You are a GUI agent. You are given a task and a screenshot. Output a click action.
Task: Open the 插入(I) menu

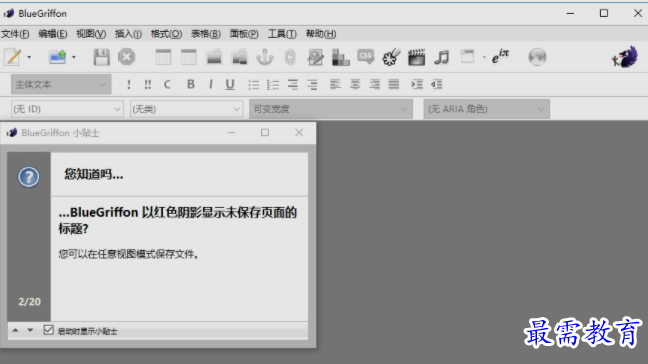(128, 34)
